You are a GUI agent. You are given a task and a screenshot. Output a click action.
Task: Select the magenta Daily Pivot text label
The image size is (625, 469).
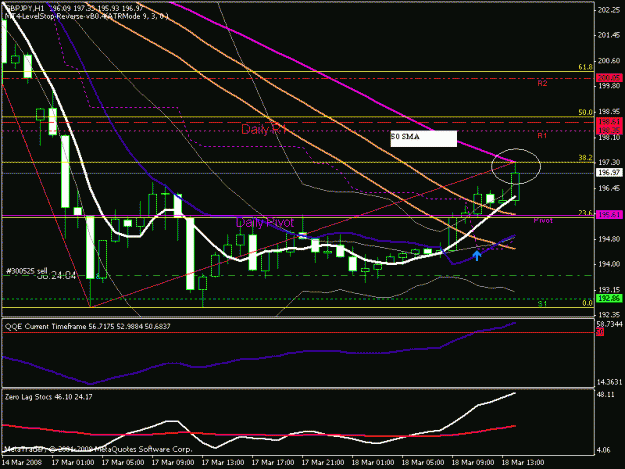[x=265, y=222]
